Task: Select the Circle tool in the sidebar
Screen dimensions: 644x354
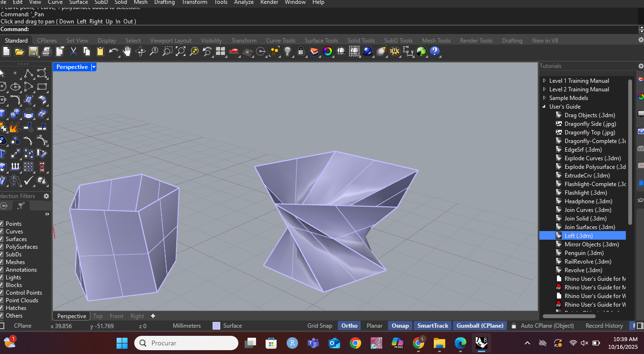Action: (x=2, y=87)
